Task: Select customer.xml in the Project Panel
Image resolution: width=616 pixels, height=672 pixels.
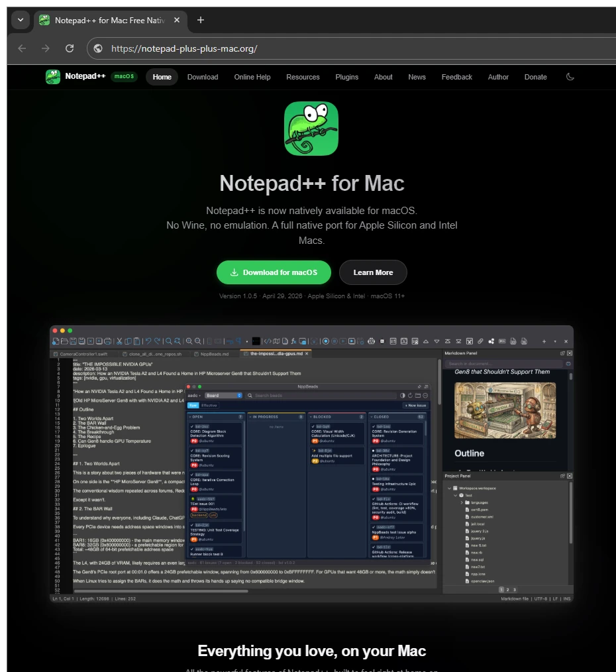Action: [x=480, y=517]
